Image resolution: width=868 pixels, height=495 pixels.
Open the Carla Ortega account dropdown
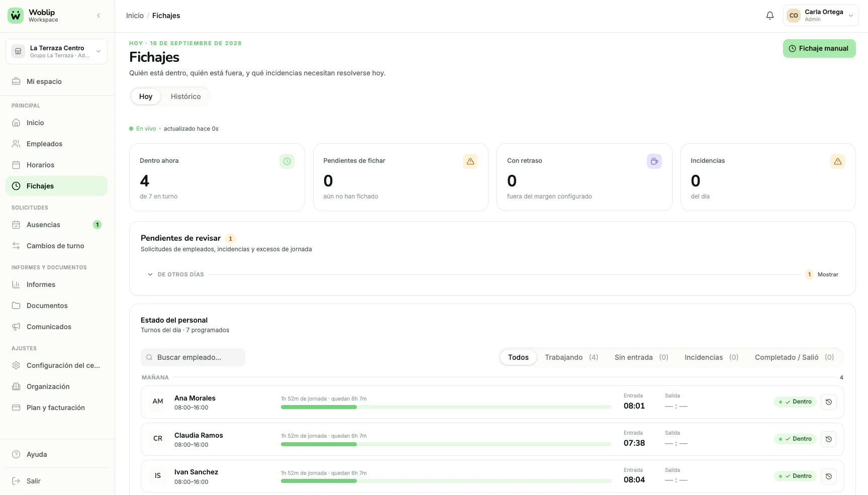pos(820,16)
